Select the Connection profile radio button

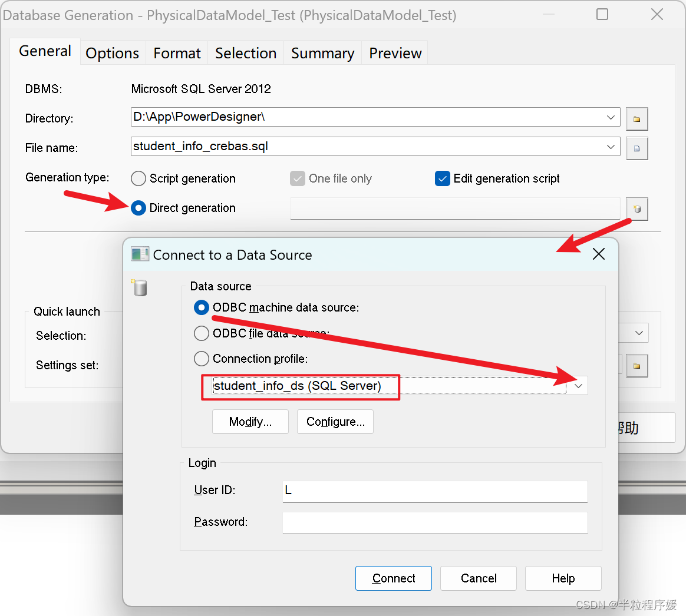(201, 359)
